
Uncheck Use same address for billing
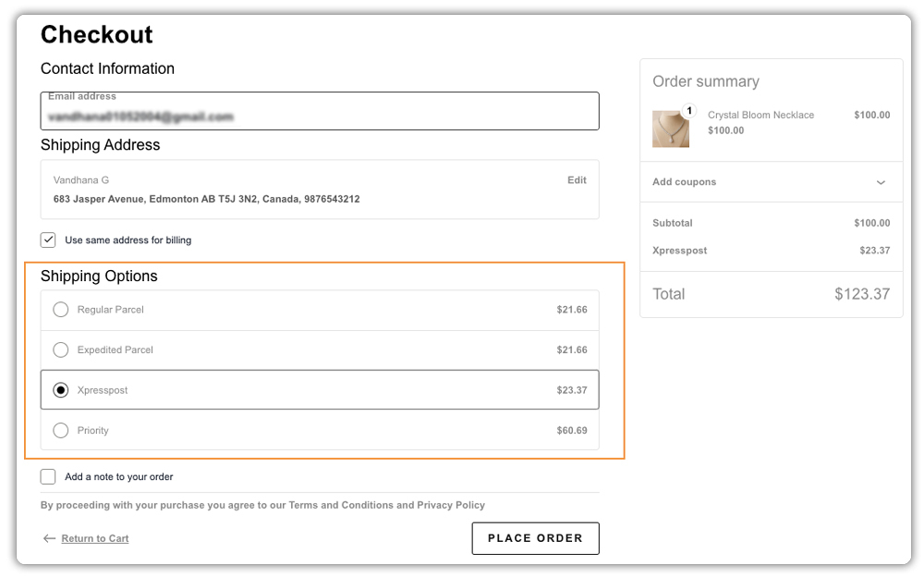click(47, 239)
